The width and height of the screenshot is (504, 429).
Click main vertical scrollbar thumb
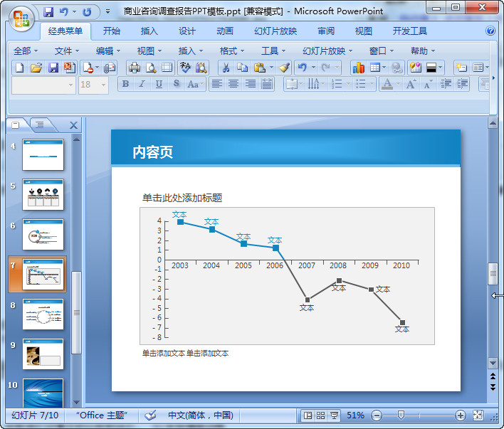point(493,274)
